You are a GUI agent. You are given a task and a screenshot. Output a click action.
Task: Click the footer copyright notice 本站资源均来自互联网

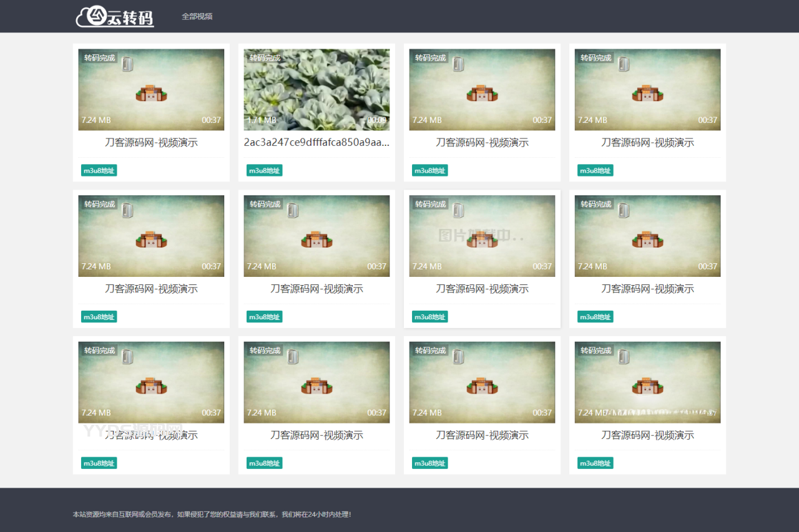pos(212,515)
